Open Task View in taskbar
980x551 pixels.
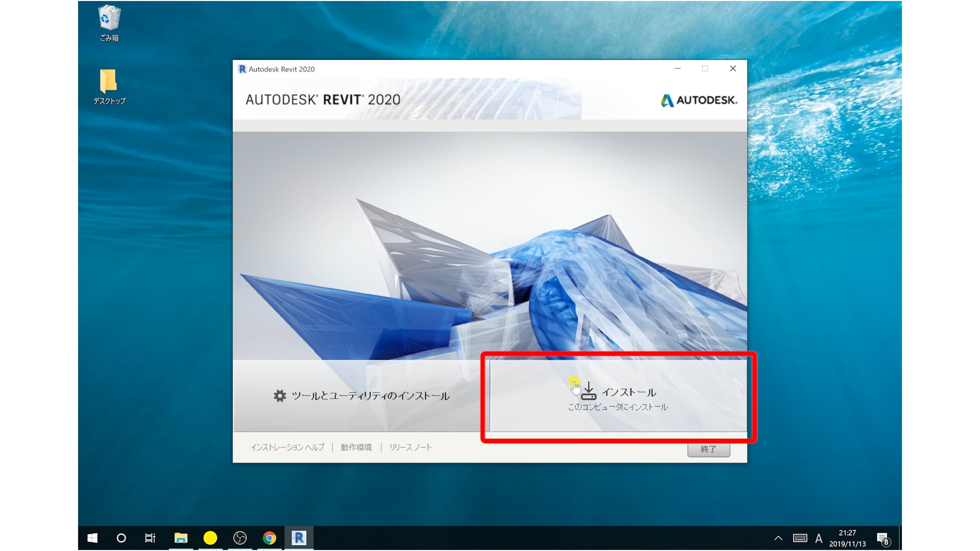click(150, 538)
